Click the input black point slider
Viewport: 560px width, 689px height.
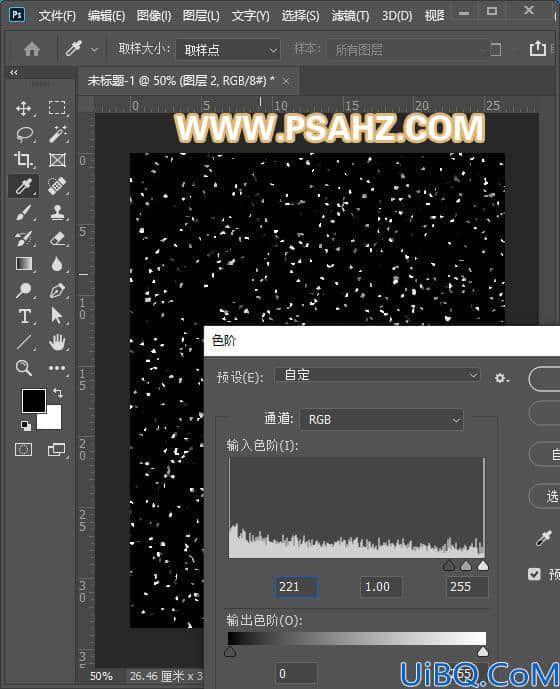click(x=449, y=566)
